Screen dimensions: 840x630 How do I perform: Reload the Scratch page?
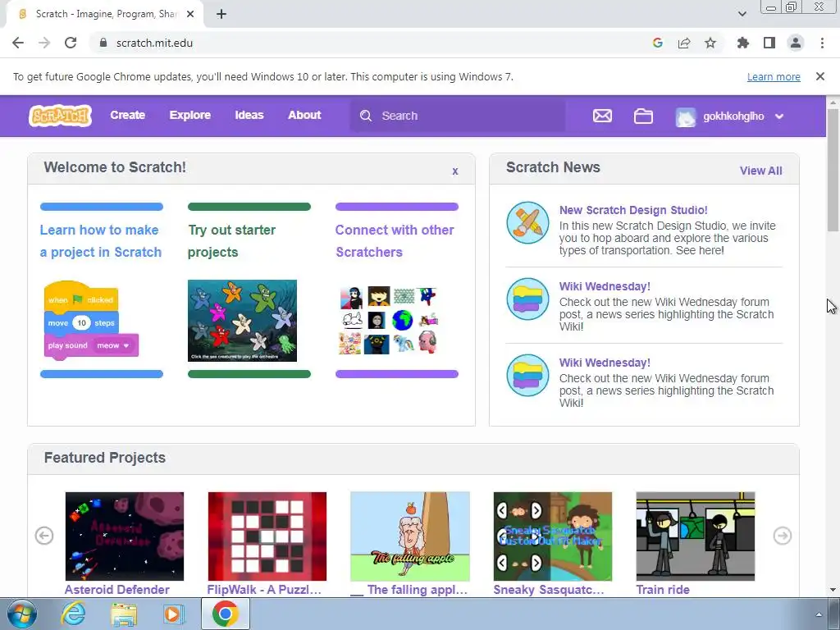pos(71,43)
